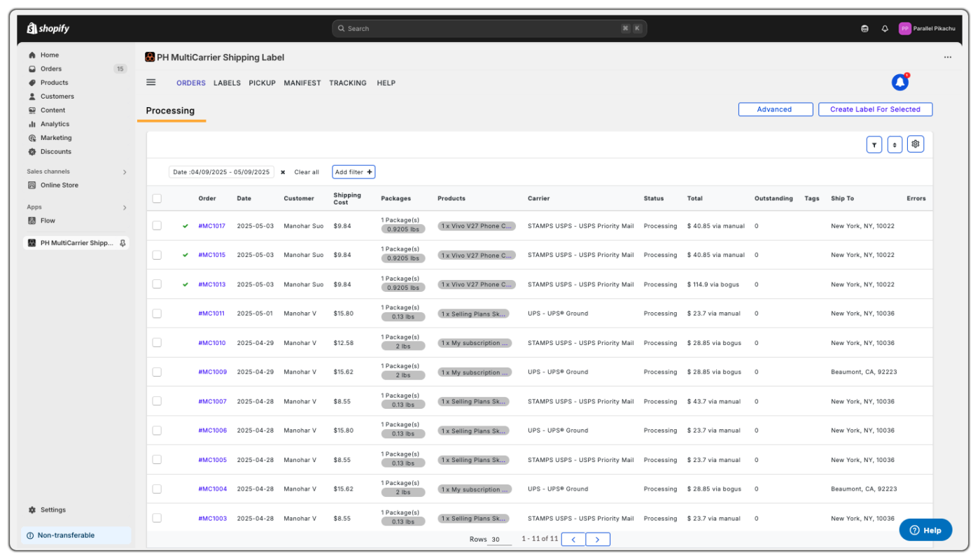980x560 pixels.
Task: Open order #MC1004 link
Action: 212,489
